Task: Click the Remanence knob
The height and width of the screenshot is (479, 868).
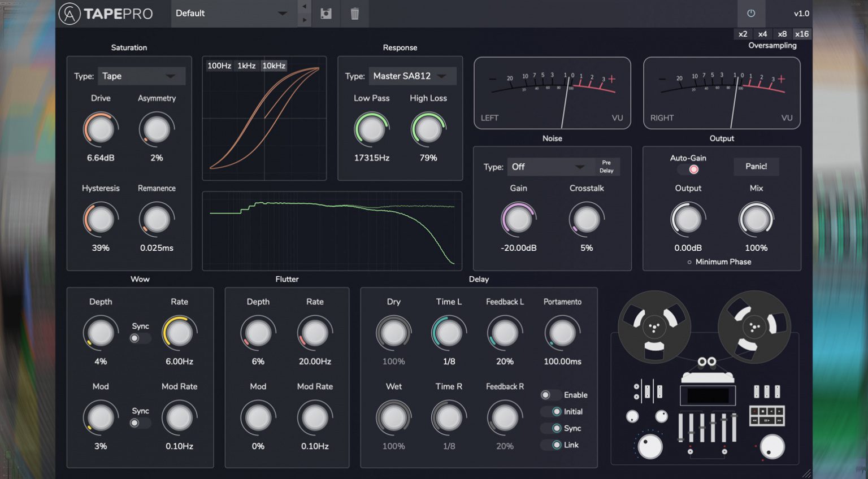Action: click(x=157, y=220)
